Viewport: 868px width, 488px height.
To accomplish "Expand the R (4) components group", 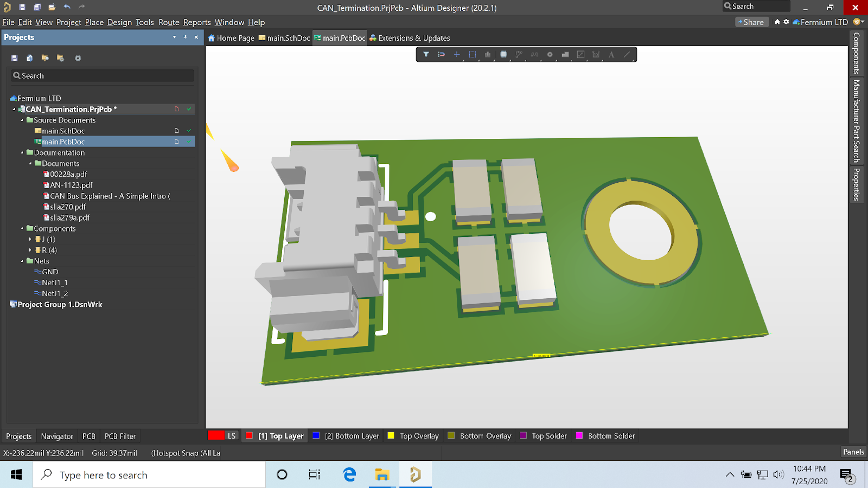I will (30, 250).
